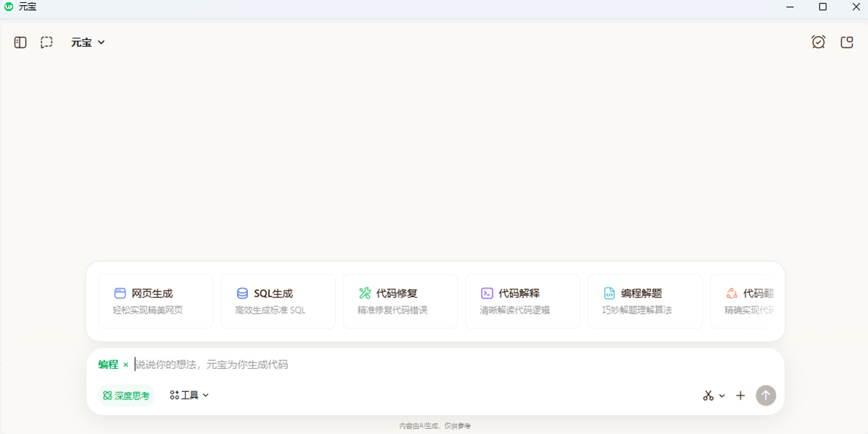
Task: Click the 编程解题 file icon
Action: click(x=609, y=294)
